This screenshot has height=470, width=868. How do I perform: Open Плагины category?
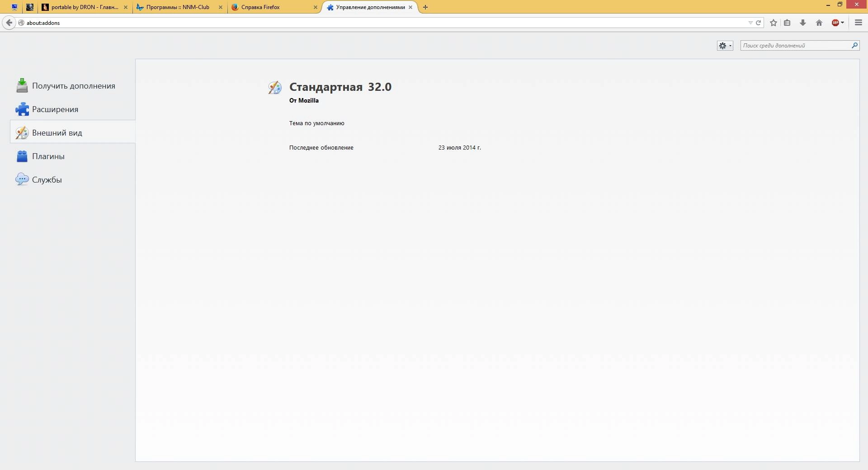(x=72, y=156)
